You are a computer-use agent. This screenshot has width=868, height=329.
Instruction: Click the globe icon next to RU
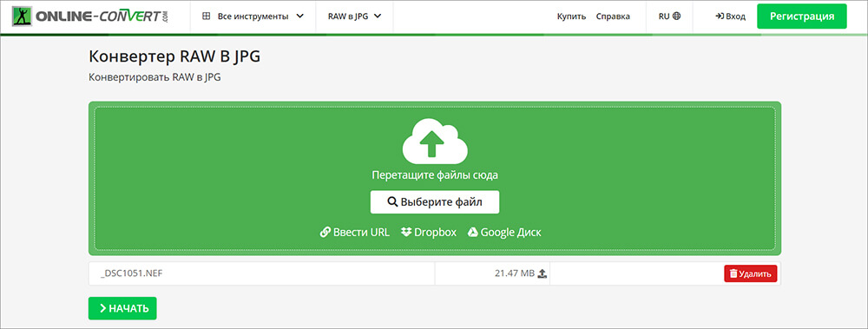point(676,16)
